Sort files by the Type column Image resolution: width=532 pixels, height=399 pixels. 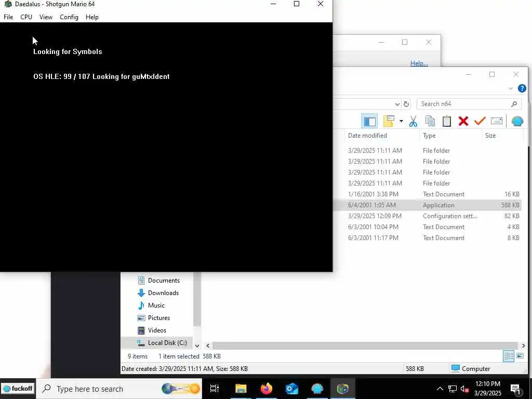429,136
